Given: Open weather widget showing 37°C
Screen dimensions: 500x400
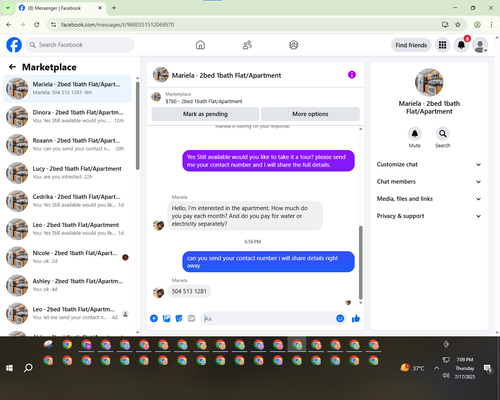Looking at the screenshot, I should coord(413,368).
